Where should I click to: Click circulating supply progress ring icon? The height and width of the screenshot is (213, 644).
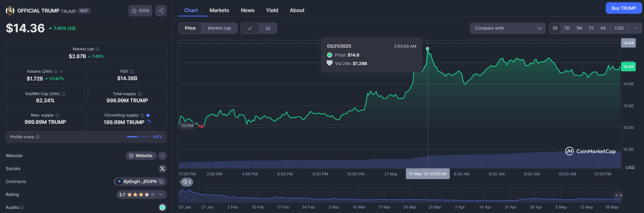pos(148,122)
